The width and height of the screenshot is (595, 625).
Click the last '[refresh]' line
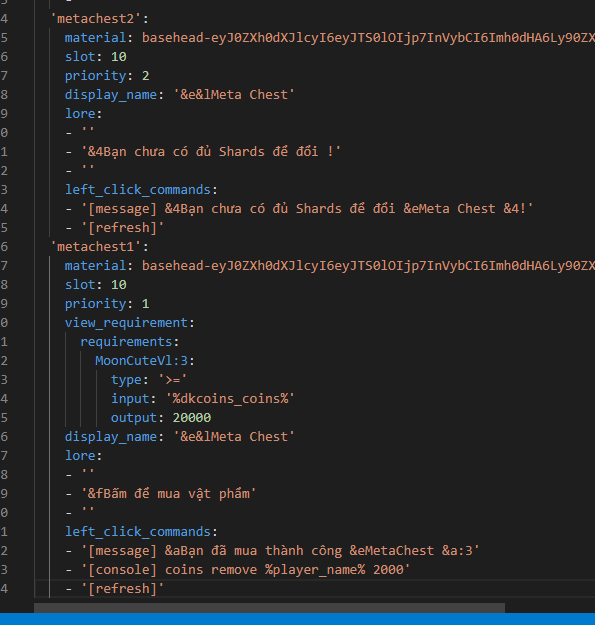[115, 589]
